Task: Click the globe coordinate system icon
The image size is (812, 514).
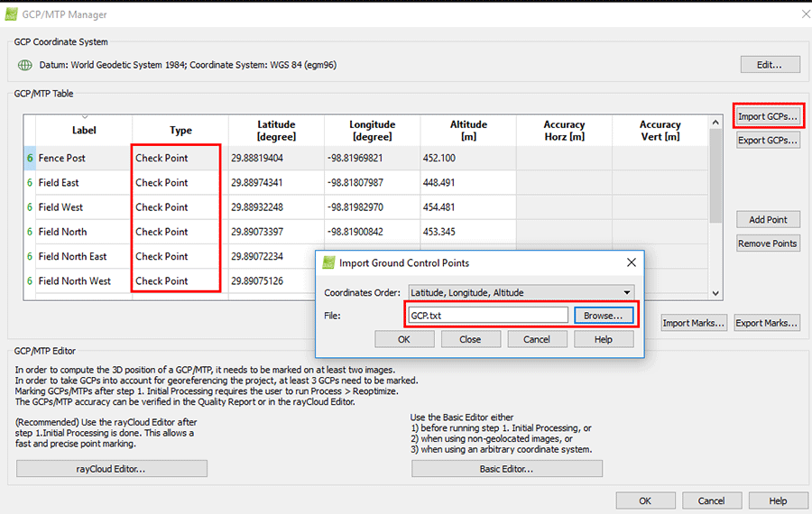Action: [25, 65]
